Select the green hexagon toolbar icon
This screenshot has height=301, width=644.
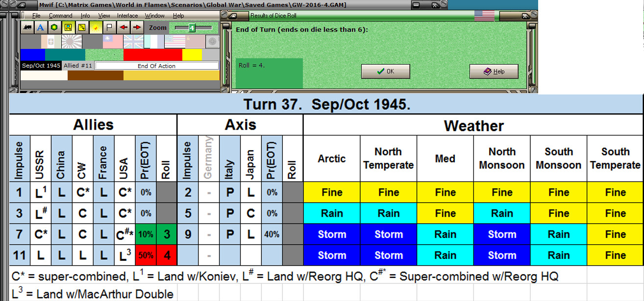coord(54,28)
